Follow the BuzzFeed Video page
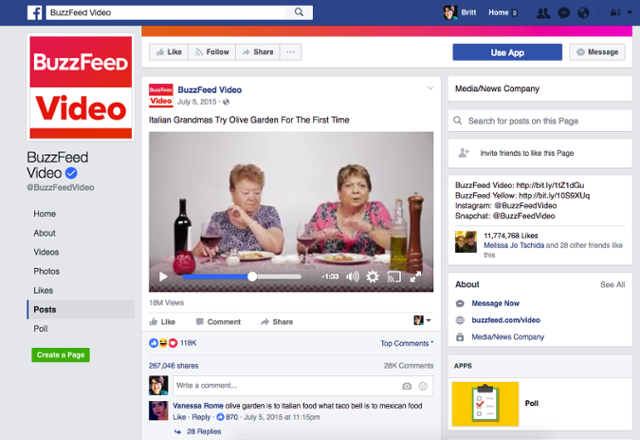 (x=212, y=52)
